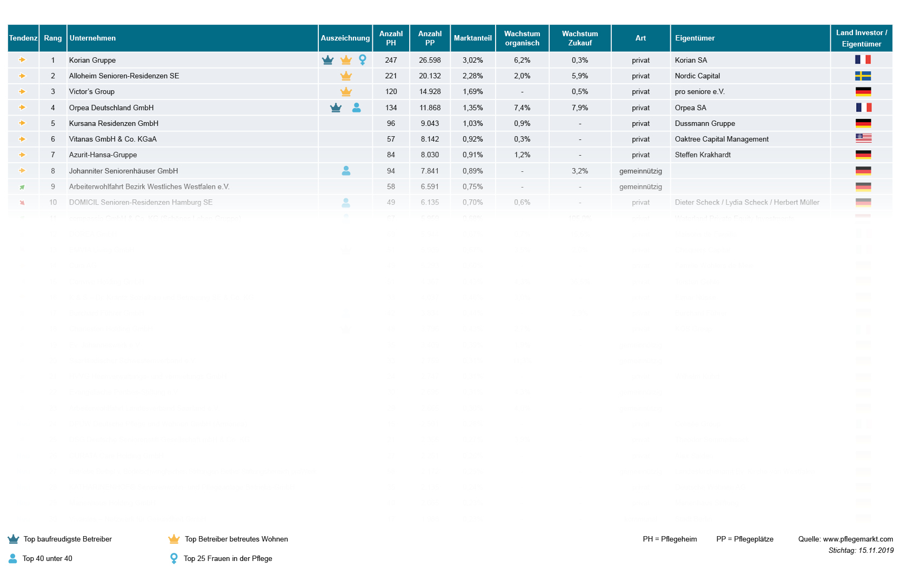Click the Anzahl PP column header
Image resolution: width=901 pixels, height=588 pixels.
tap(430, 38)
